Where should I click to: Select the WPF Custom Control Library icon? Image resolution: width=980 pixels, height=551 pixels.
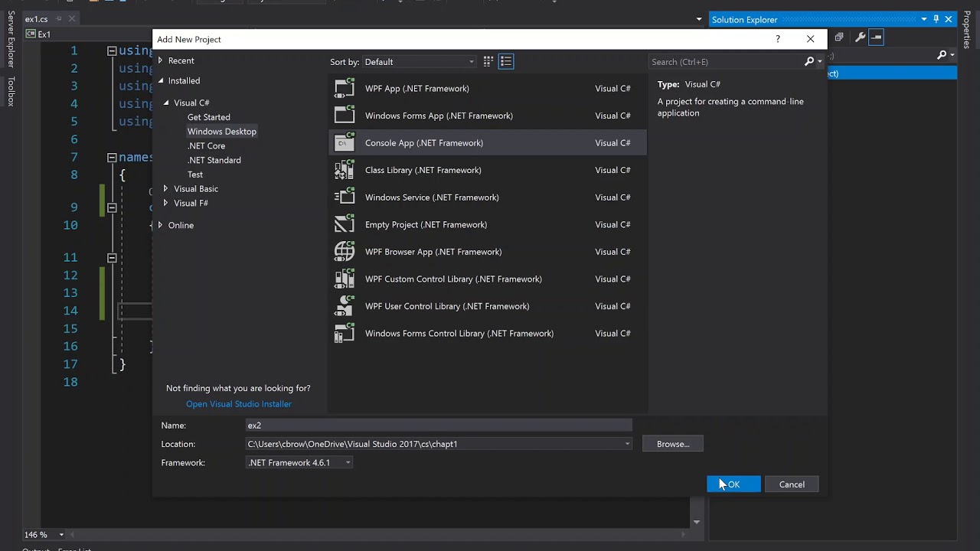[x=345, y=279]
